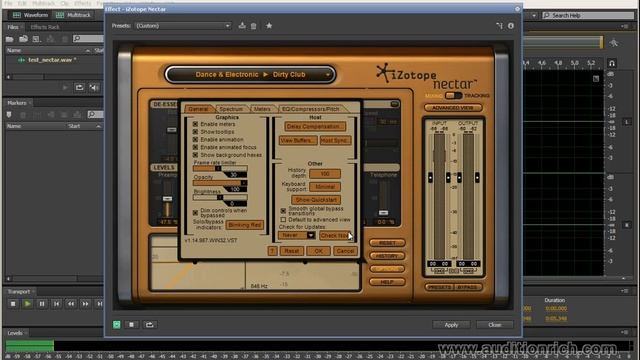640x360 pixels.
Task: Uncheck Enable animation option
Action: (195, 139)
